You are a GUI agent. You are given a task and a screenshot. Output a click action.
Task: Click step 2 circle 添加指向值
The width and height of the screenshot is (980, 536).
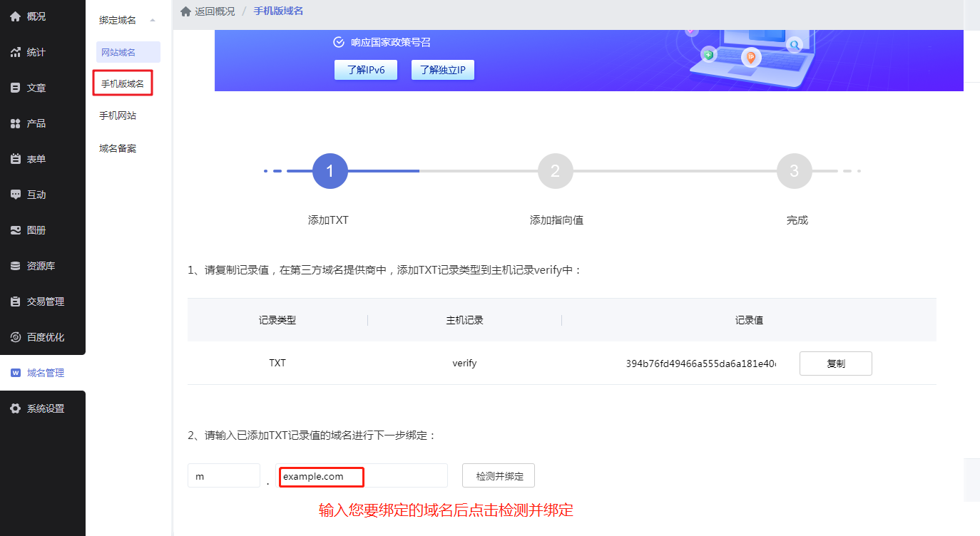[x=556, y=171]
